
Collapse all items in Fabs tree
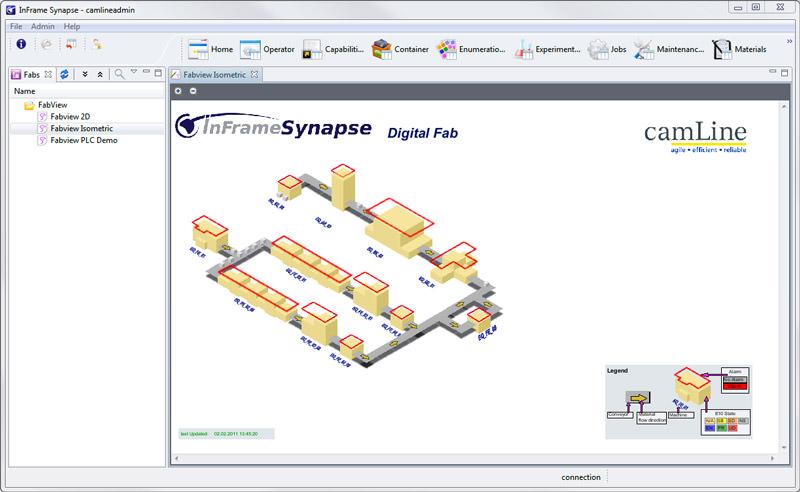tap(100, 75)
